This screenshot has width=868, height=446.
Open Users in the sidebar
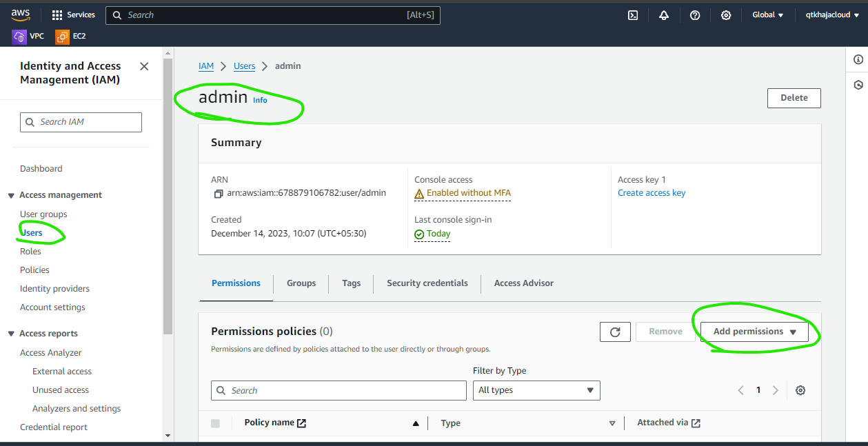pyautogui.click(x=31, y=233)
